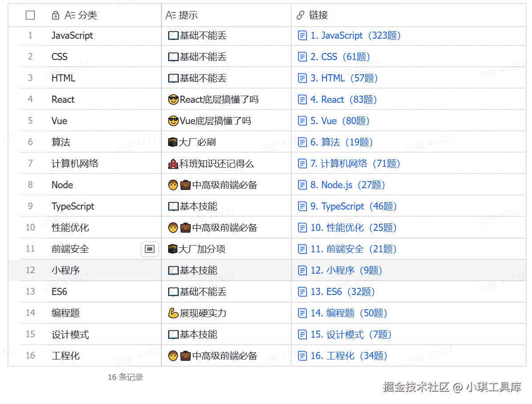The width and height of the screenshot is (532, 404).
Task: Click the 展现硬实力 hint cell
Action: pos(226,313)
